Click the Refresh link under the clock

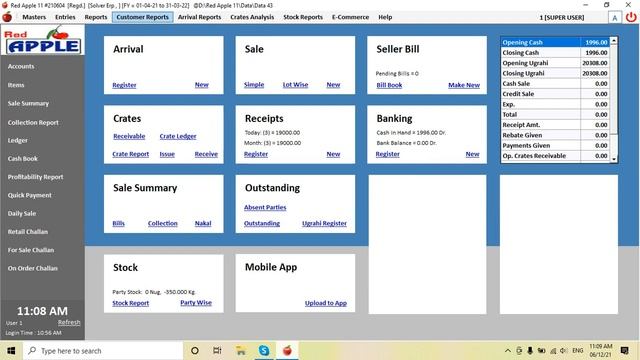[69, 322]
